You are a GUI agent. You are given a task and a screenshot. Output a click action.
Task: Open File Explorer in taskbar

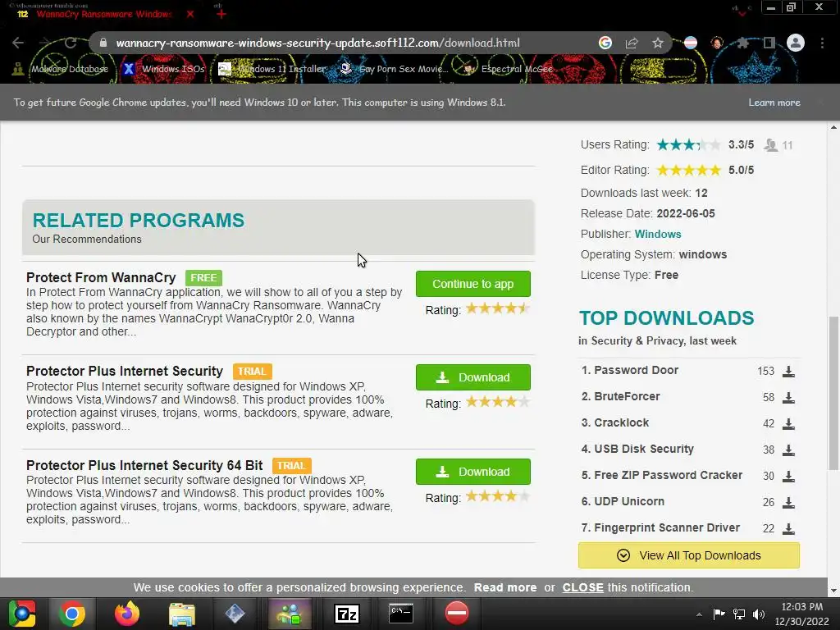[181, 614]
